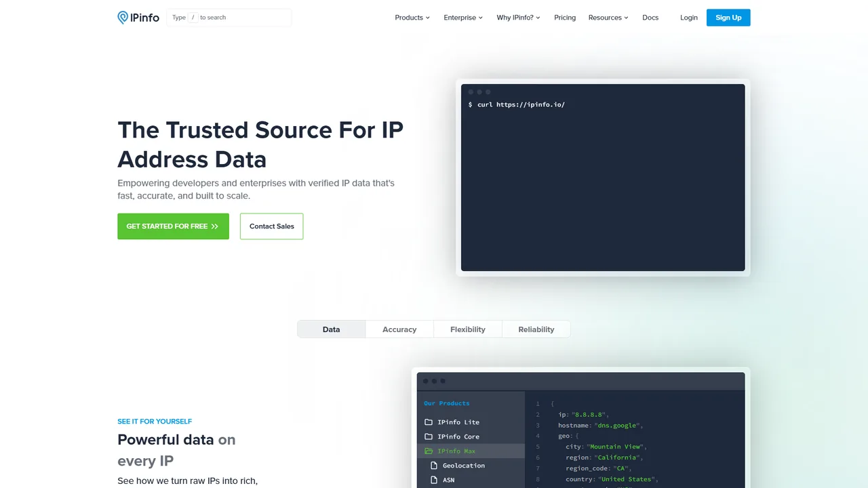Click the folder icon beside IPinfo Core
Screen dimensions: 868x488
pos(429,436)
